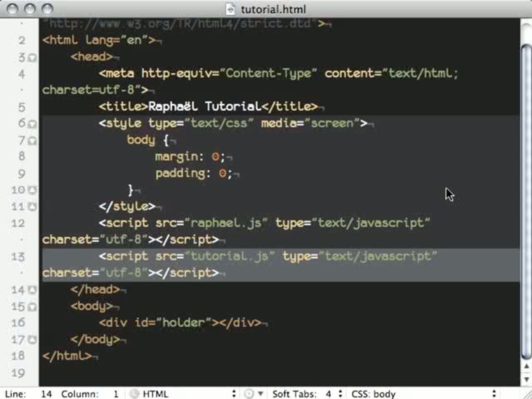Click line number 16 in the gutter

pyautogui.click(x=18, y=323)
